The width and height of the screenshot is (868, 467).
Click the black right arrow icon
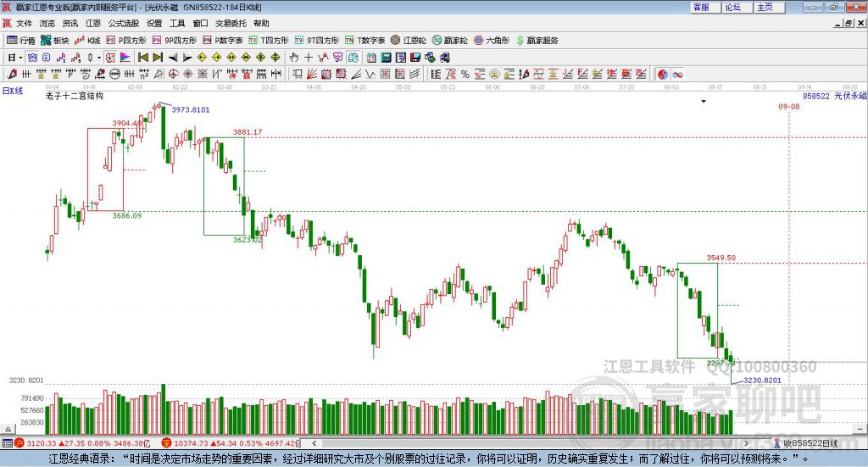187,58
